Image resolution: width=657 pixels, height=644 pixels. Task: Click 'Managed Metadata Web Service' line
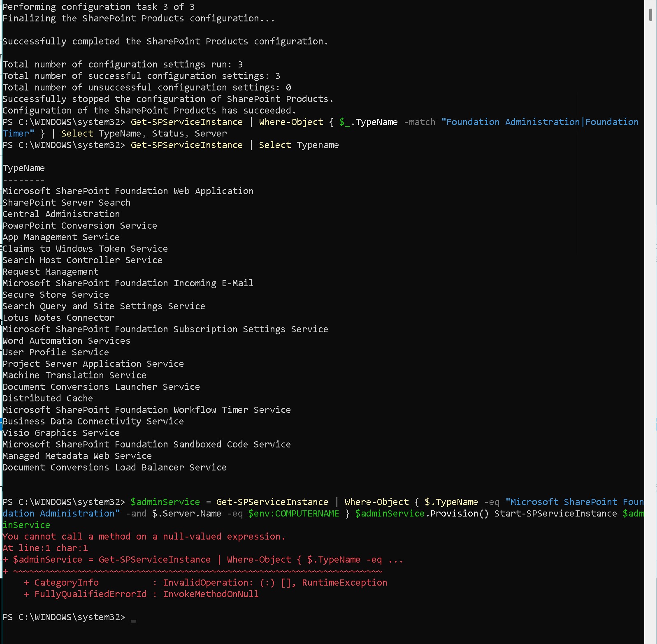77,456
